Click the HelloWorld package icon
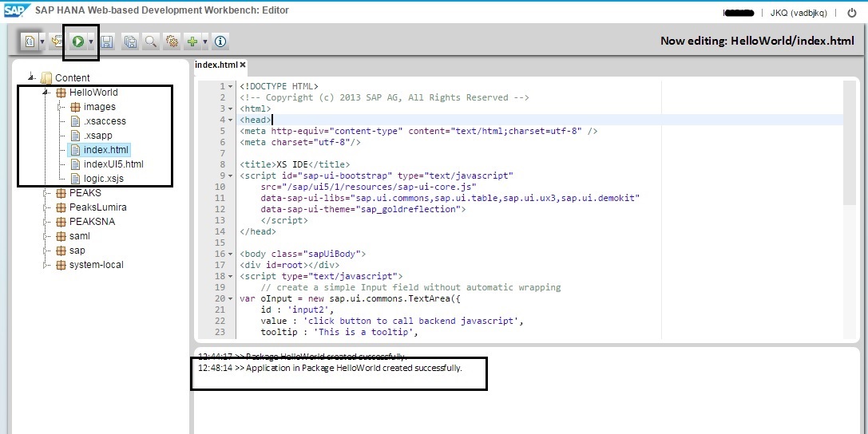This screenshot has width=868, height=434. (61, 93)
